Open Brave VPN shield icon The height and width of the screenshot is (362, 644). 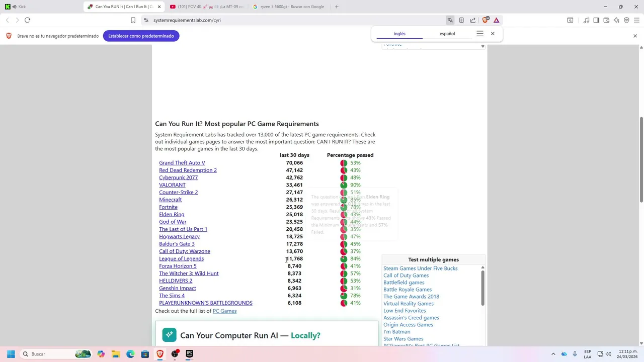[626, 20]
